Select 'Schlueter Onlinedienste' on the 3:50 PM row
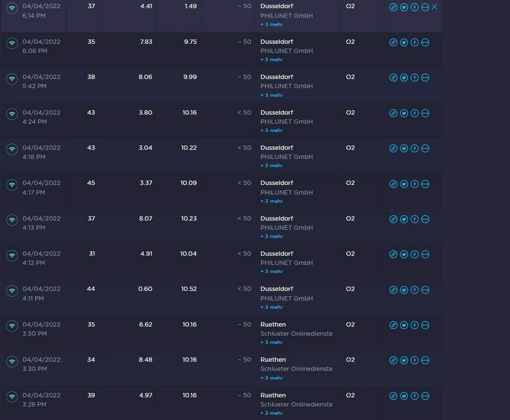 [297, 333]
